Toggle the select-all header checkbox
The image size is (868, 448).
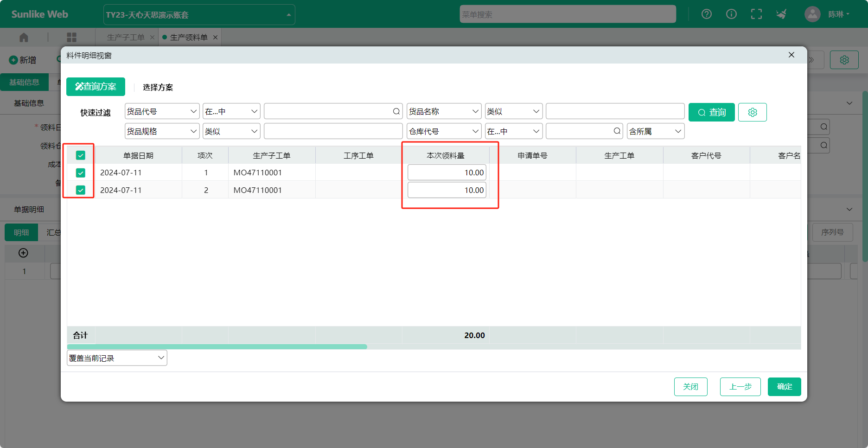(81, 155)
